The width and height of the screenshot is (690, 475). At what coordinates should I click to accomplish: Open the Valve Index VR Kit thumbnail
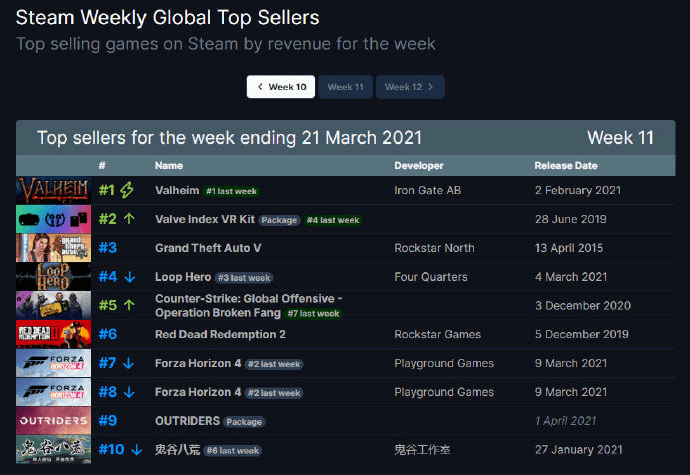point(53,219)
